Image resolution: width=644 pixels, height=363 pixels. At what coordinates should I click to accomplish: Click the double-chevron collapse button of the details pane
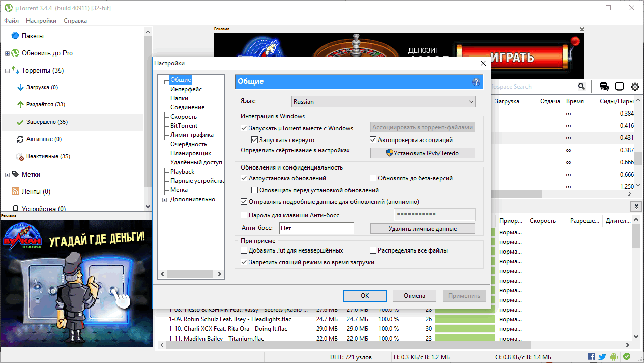[635, 206]
